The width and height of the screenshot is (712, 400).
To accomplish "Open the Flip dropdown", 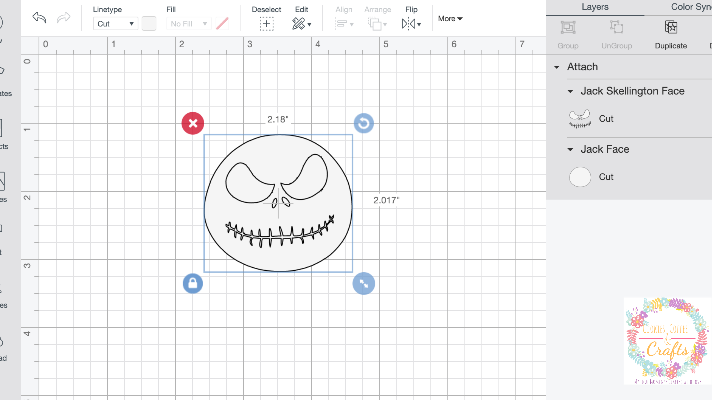I will pyautogui.click(x=411, y=24).
